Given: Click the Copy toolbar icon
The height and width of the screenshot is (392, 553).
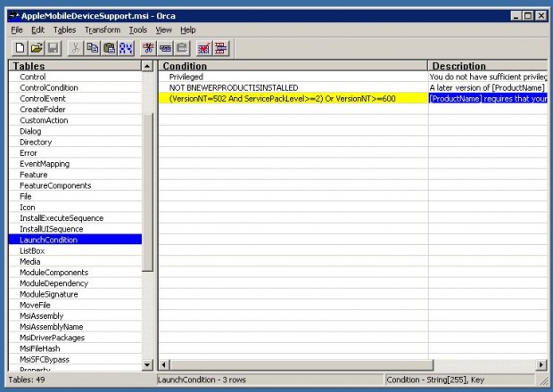Looking at the screenshot, I should (x=93, y=47).
